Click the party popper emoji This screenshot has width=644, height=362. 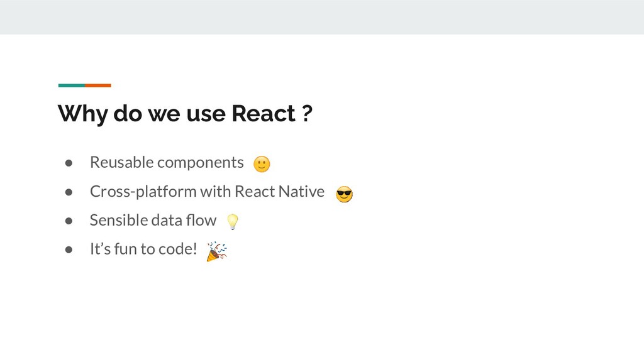216,251
